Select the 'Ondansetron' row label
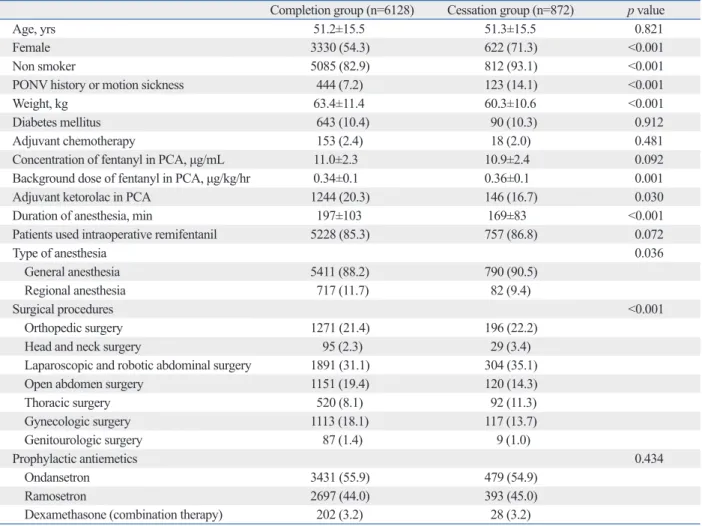Viewport: 702px width, 526px height. (x=57, y=478)
